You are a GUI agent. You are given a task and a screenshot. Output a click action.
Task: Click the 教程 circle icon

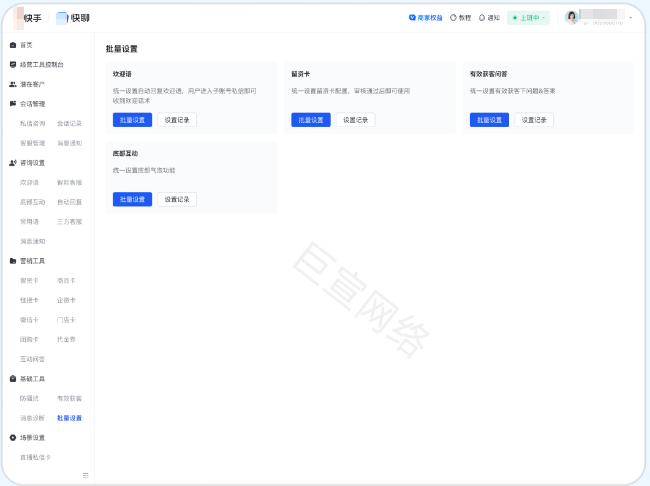point(453,18)
